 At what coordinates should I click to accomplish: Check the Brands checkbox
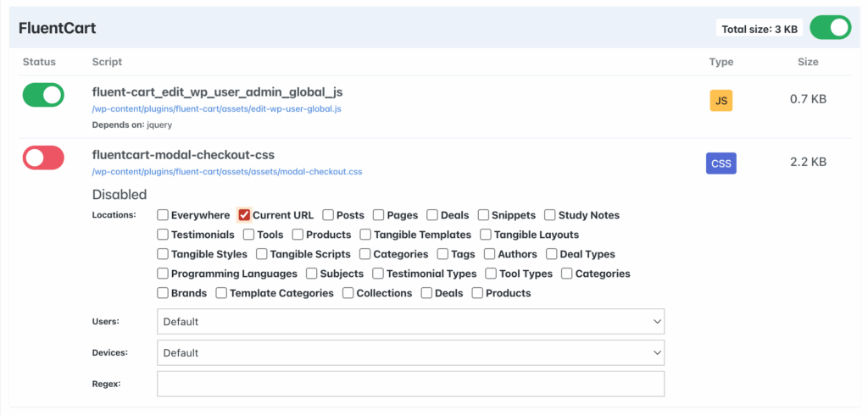tap(163, 293)
